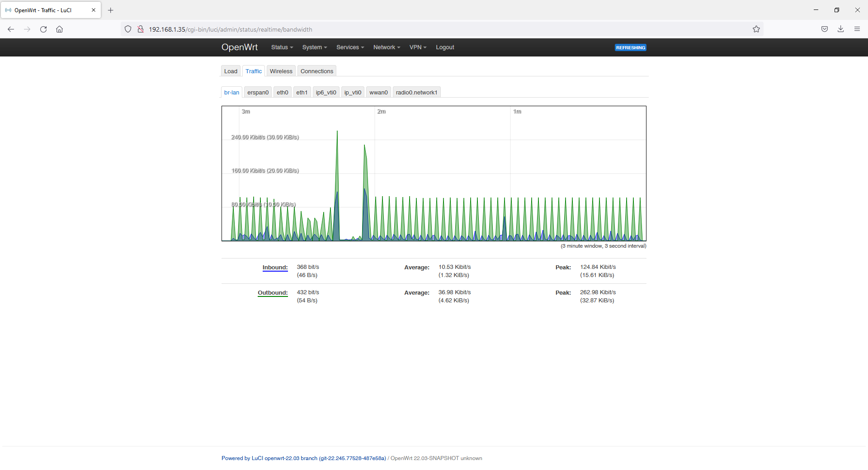Expand the System dropdown menu

click(x=314, y=47)
